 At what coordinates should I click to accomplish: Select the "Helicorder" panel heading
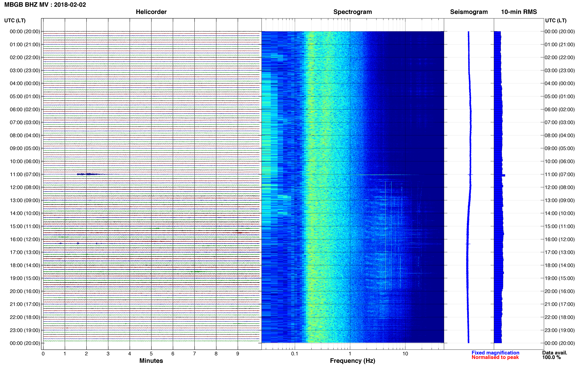coord(151,12)
